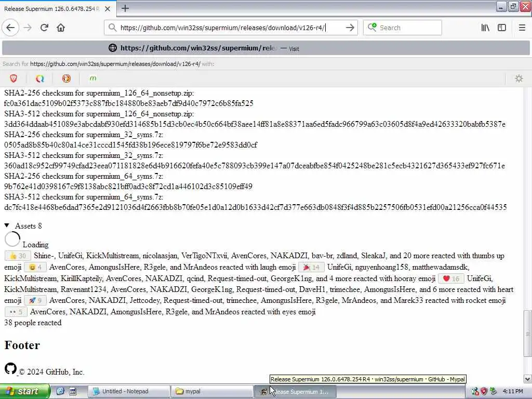Click the rocket emoji reaction button
This screenshot has height=399, width=532.
(35, 301)
